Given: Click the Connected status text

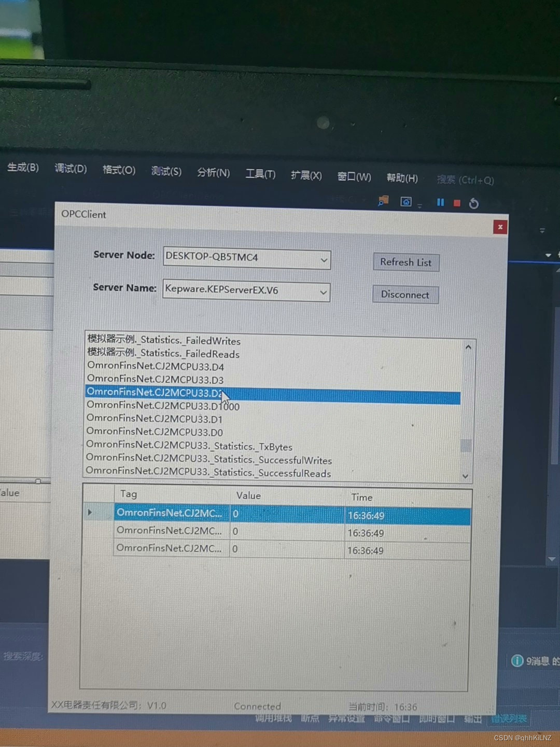Looking at the screenshot, I should click(258, 706).
